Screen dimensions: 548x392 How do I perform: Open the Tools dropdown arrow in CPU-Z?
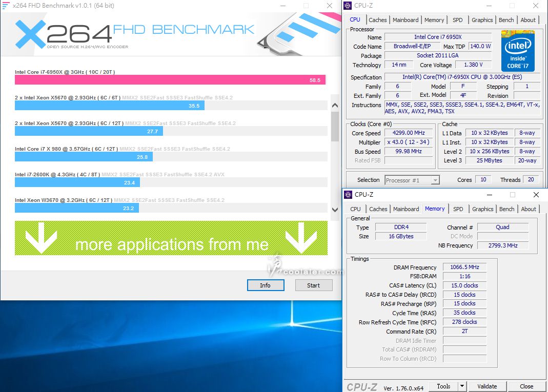[x=462, y=386]
